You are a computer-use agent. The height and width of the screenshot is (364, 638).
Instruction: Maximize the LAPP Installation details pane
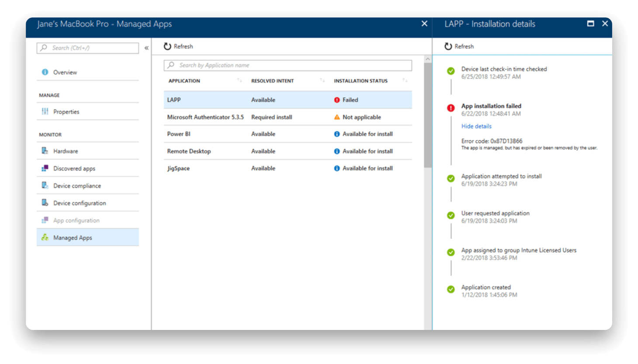pos(590,24)
